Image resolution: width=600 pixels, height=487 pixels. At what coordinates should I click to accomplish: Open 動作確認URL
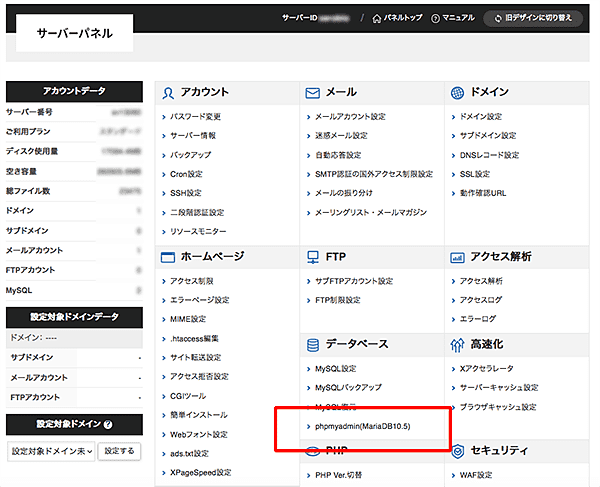(483, 193)
